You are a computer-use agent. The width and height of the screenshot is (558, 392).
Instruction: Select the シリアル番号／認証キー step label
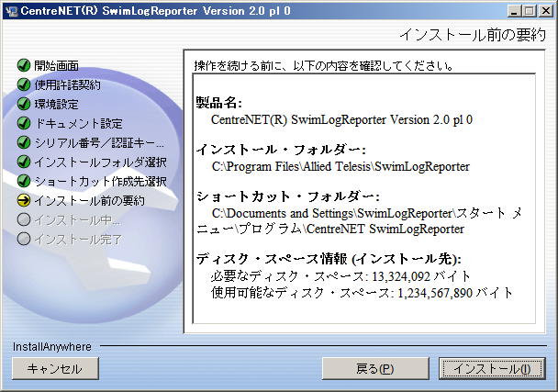[100, 143]
